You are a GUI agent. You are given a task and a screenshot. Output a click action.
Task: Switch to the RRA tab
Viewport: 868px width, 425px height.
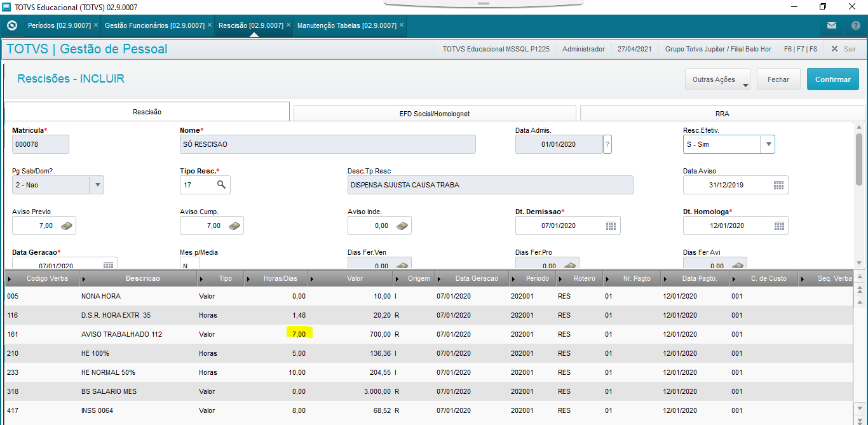tap(722, 114)
